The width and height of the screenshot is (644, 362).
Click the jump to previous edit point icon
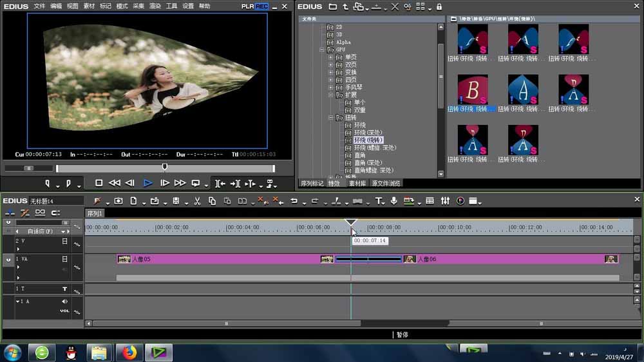[220, 184]
